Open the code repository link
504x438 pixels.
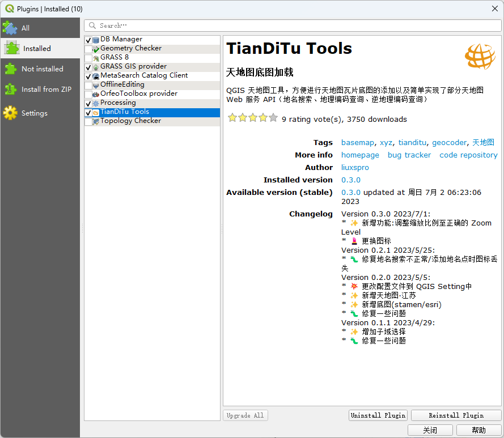[468, 155]
